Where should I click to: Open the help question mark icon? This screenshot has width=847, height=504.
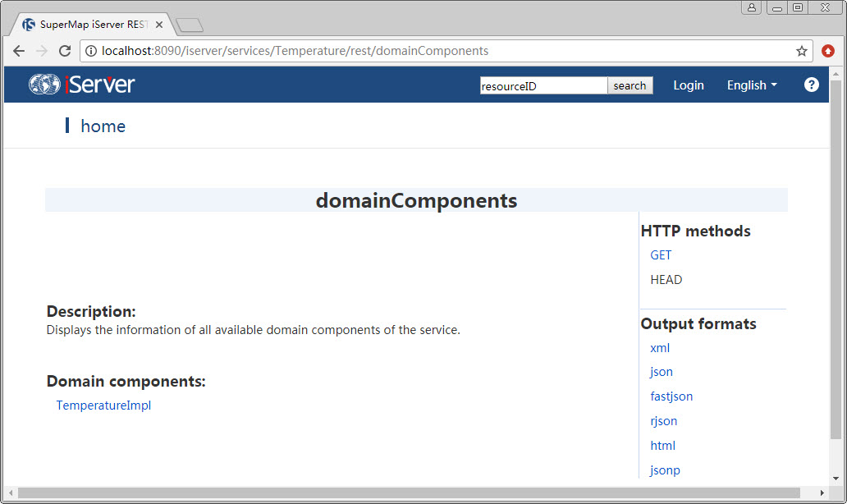(x=811, y=85)
